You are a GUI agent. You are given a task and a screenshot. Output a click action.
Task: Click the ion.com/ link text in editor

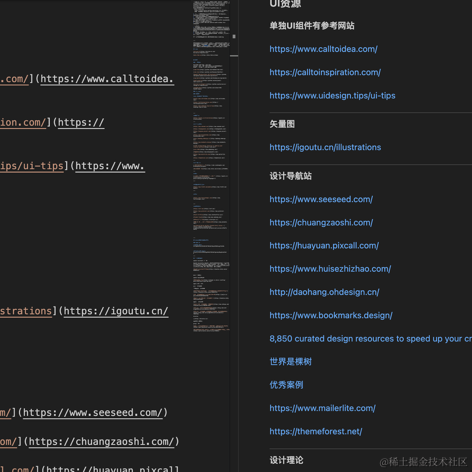tap(23, 123)
